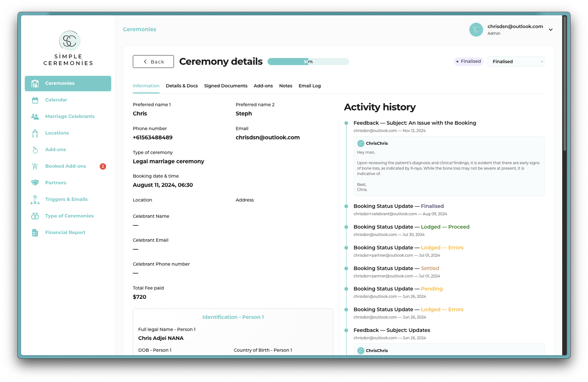This screenshot has width=588, height=382.
Task: Click email value chrisdsn@outlook.com in details
Action: 268,138
